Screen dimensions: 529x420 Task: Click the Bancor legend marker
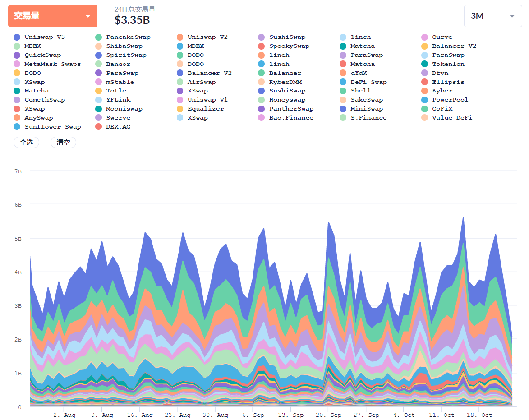pos(98,64)
